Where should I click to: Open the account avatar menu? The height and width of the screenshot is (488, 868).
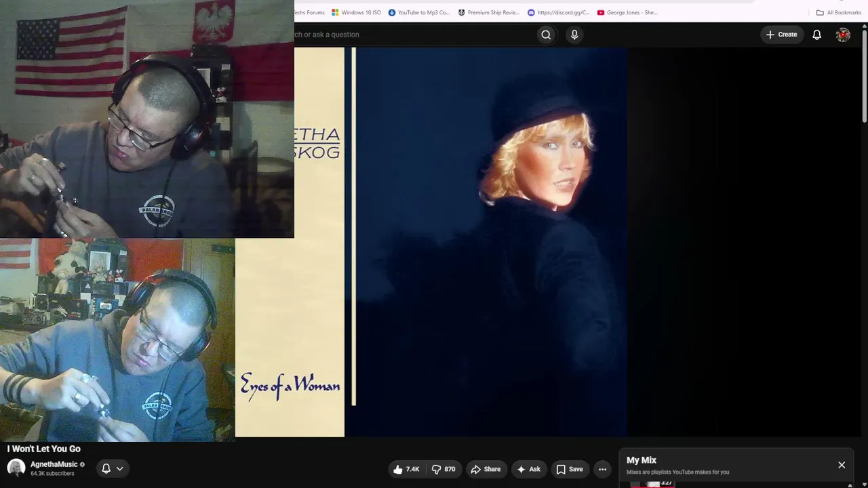click(x=843, y=35)
